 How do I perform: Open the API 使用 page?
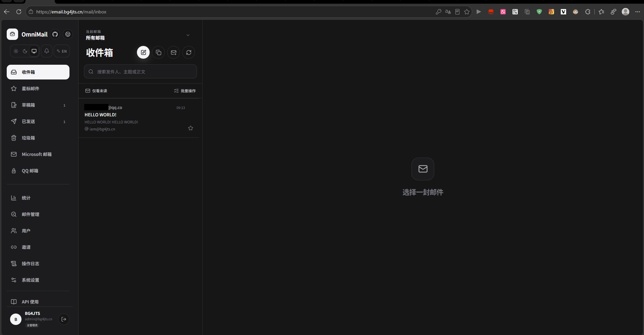click(38, 302)
